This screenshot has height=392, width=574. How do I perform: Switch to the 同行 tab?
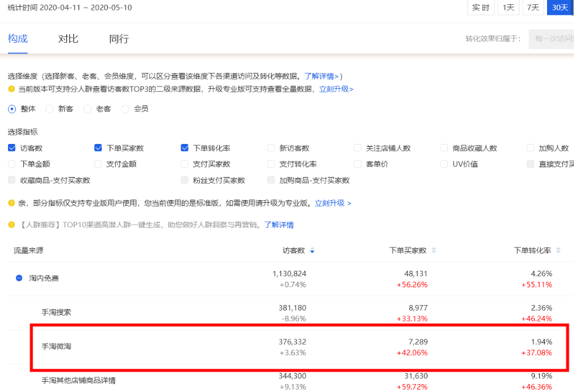(x=119, y=39)
